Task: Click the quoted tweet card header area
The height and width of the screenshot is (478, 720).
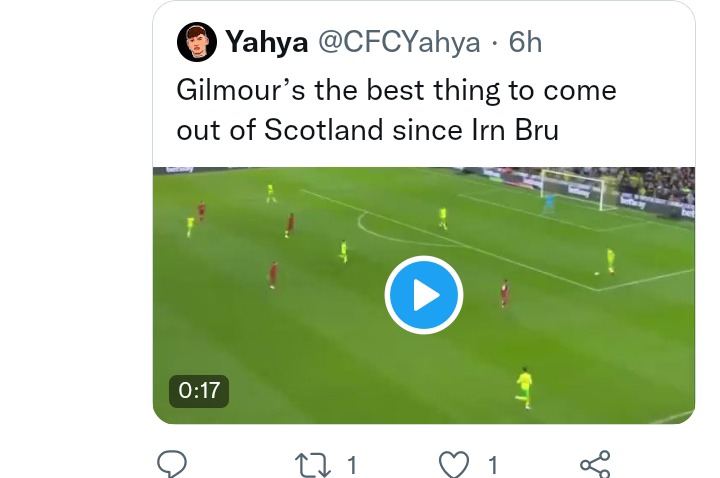Action: click(423, 42)
